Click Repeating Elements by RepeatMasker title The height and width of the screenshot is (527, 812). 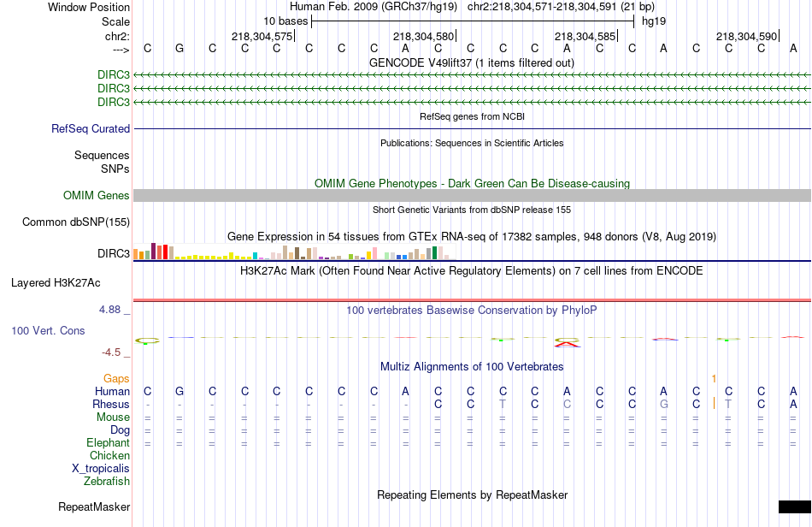(x=473, y=494)
